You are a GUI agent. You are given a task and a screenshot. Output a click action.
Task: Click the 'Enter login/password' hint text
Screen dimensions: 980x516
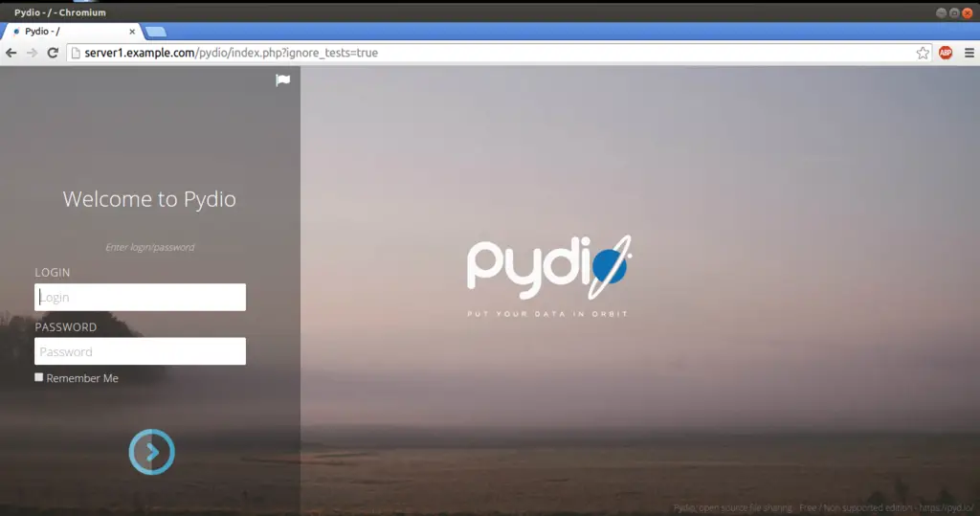point(150,248)
